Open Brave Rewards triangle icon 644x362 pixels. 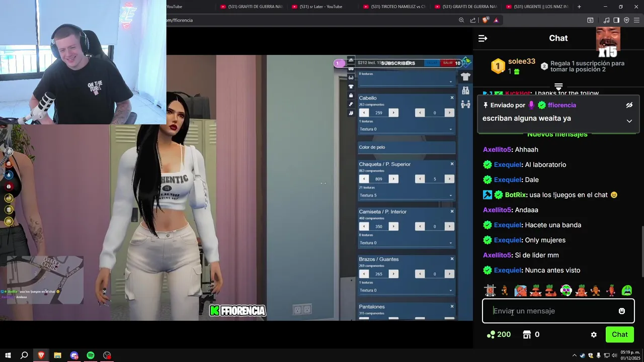pos(496,20)
